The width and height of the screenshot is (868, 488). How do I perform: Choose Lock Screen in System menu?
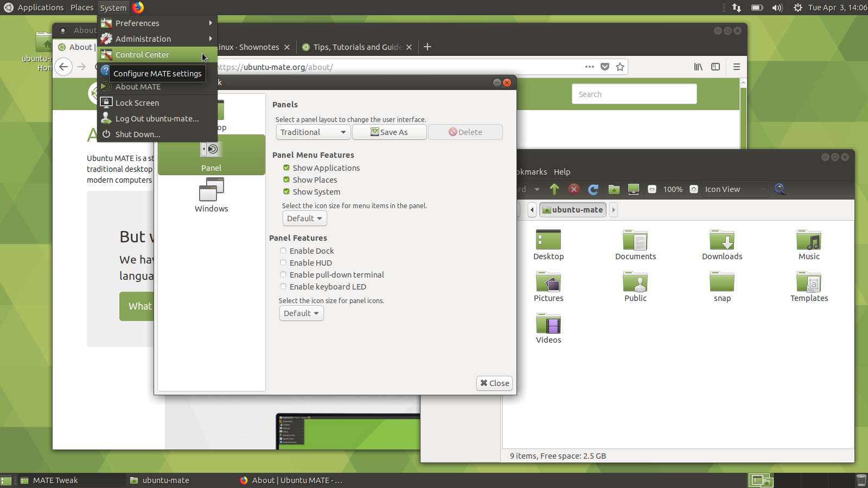(157, 103)
